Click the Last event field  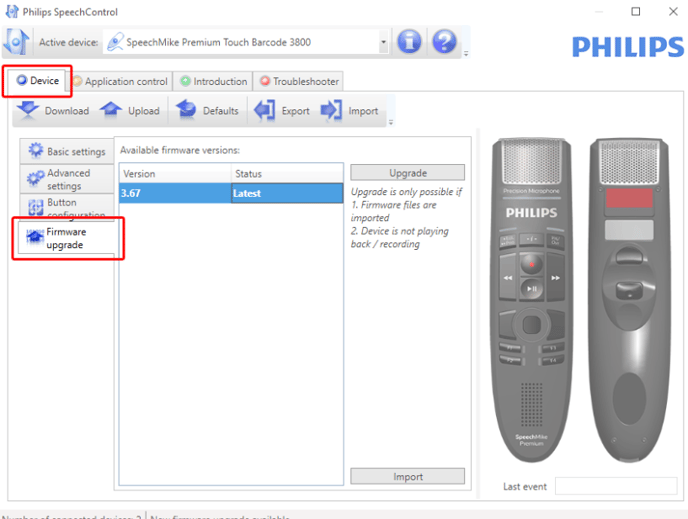(616, 486)
